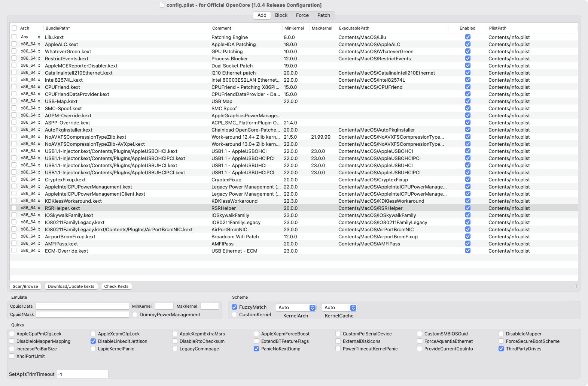This screenshot has height=386, width=588.
Task: Check the header select-all checkbox beside Arch
Action: tap(14, 28)
